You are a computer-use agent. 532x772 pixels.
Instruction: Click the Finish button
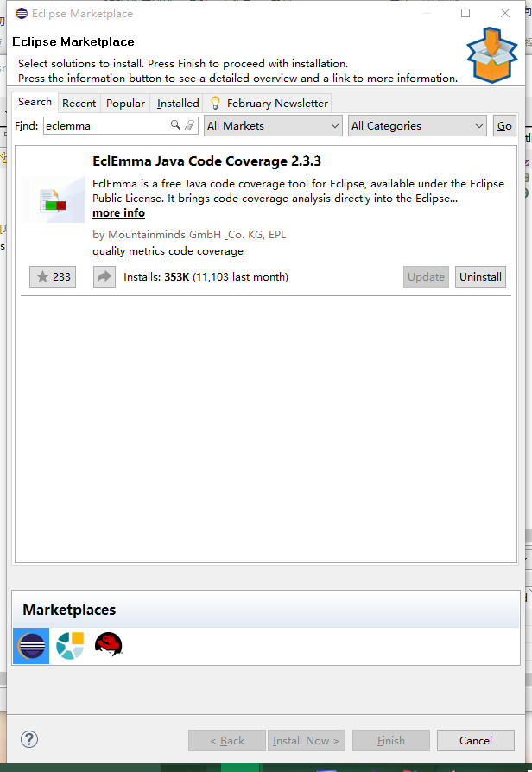[x=391, y=741]
